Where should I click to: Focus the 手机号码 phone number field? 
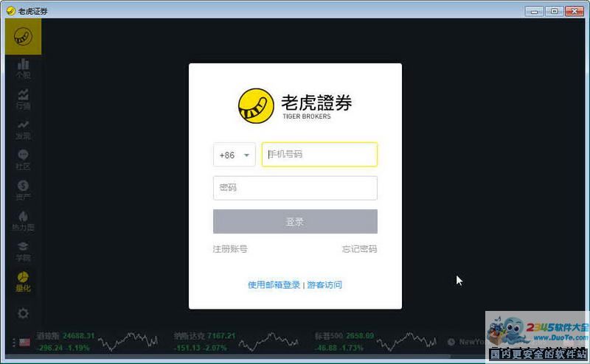pos(319,154)
